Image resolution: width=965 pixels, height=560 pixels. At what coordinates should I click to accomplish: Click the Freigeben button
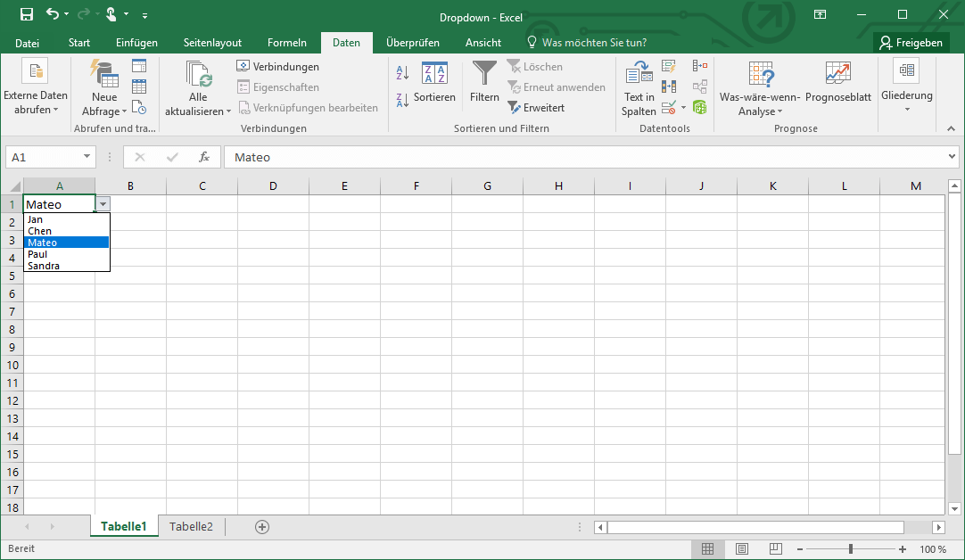click(911, 42)
